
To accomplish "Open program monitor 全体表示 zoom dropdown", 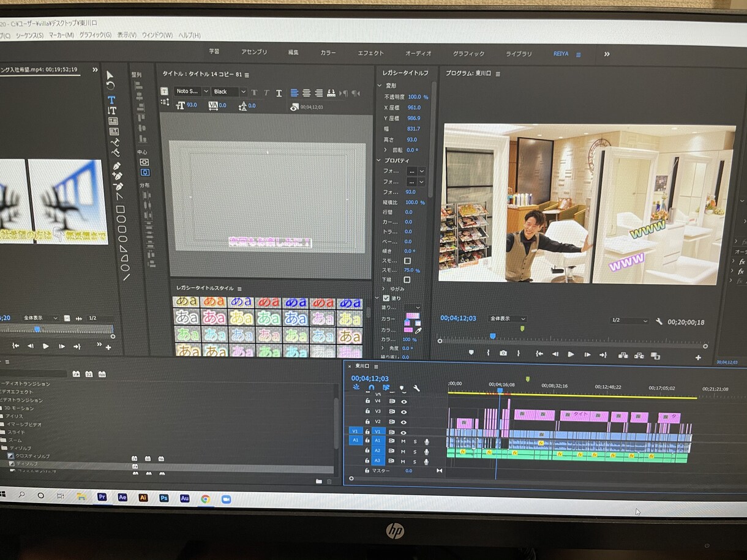I will tap(508, 319).
